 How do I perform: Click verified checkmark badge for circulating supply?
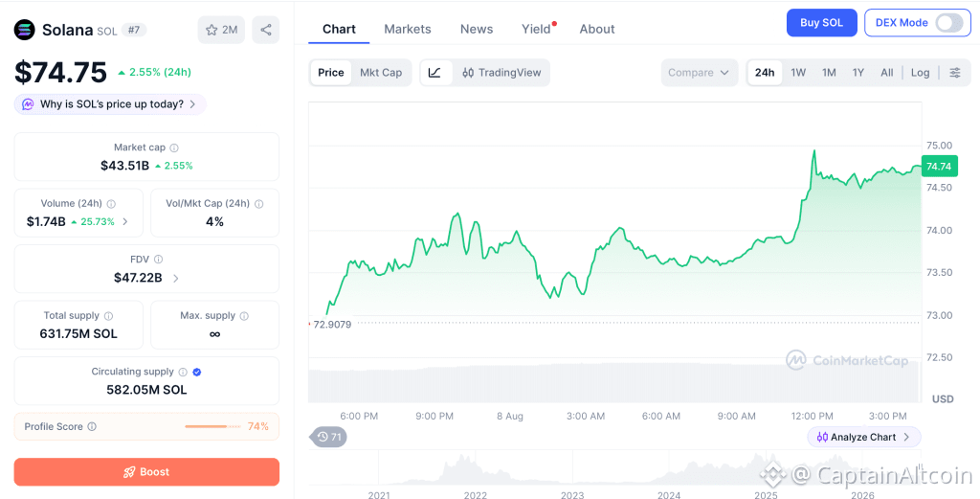pyautogui.click(x=197, y=372)
